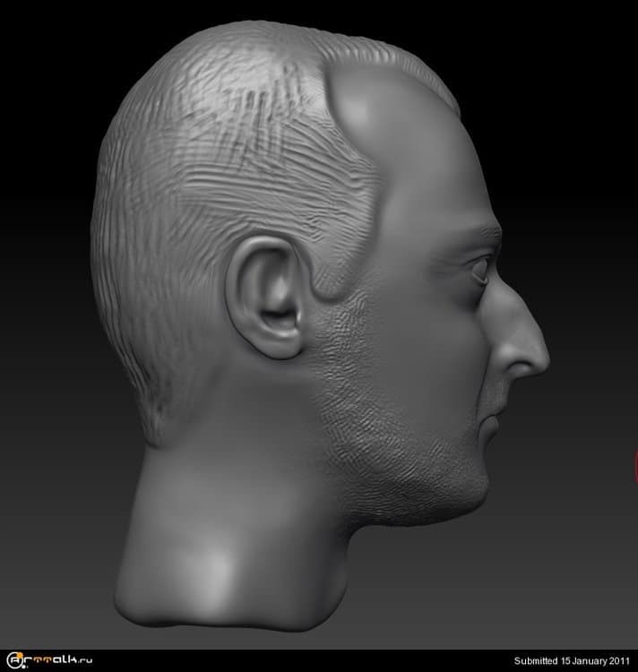Click the red object at right edge
The width and height of the screenshot is (638, 672).
click(x=634, y=464)
